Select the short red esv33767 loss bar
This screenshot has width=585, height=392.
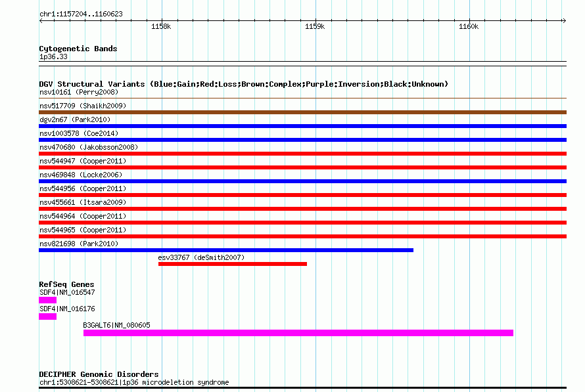233,264
